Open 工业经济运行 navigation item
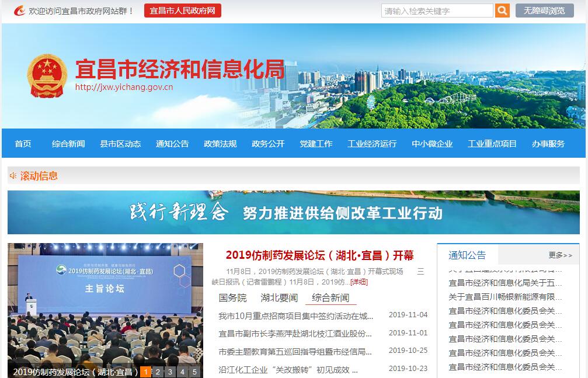588x378 pixels. coord(372,144)
